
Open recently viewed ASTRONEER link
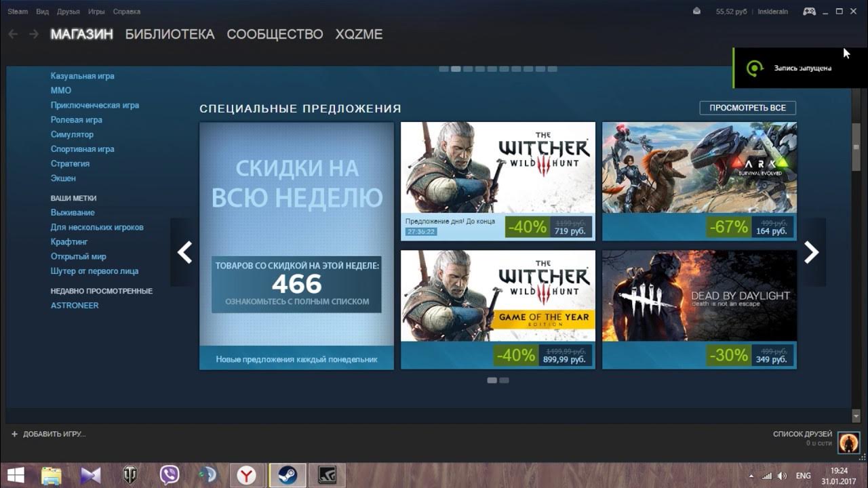click(75, 305)
